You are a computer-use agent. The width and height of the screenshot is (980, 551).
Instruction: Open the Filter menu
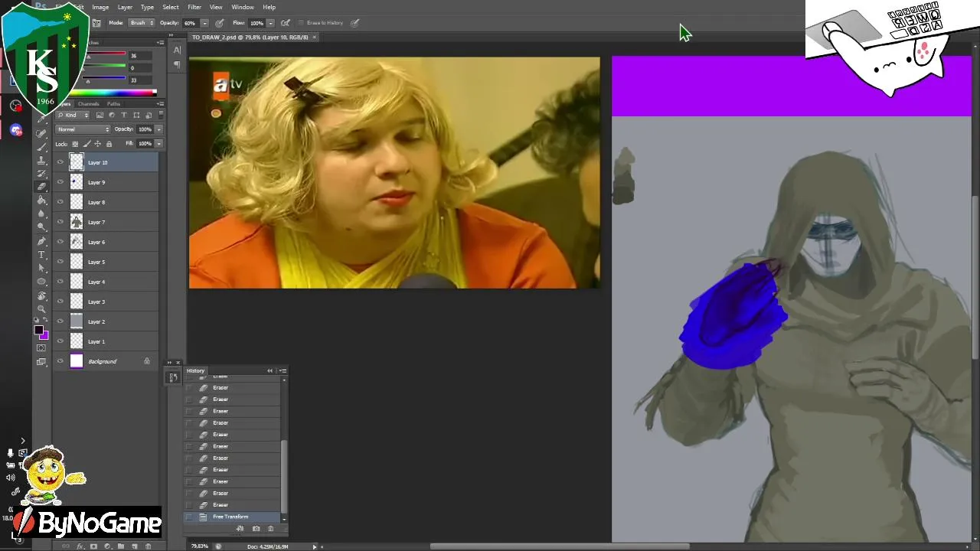tap(194, 7)
